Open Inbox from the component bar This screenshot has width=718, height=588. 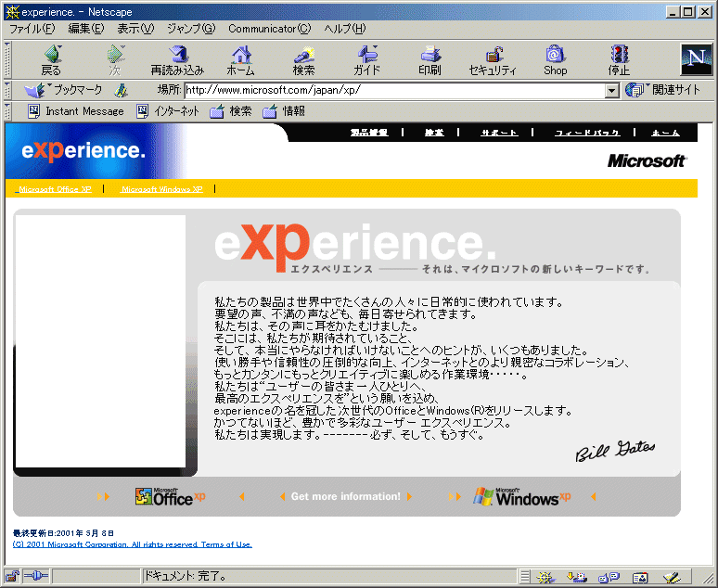coord(577,577)
